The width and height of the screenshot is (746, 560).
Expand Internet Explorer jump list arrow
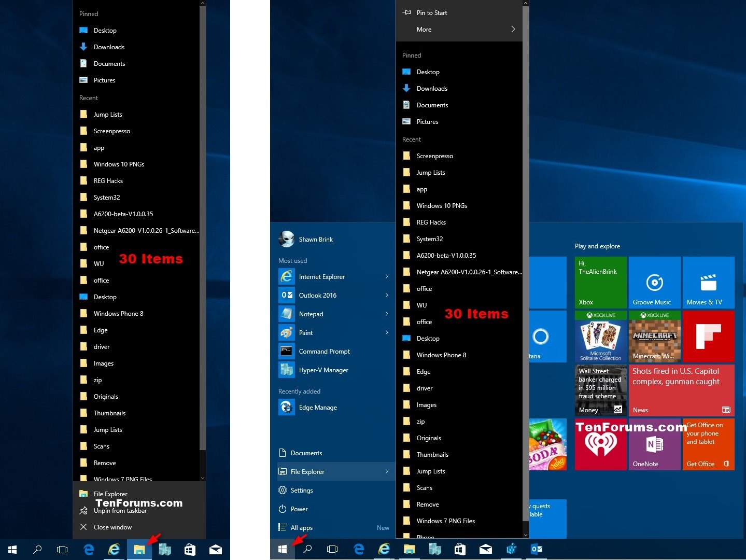(387, 277)
